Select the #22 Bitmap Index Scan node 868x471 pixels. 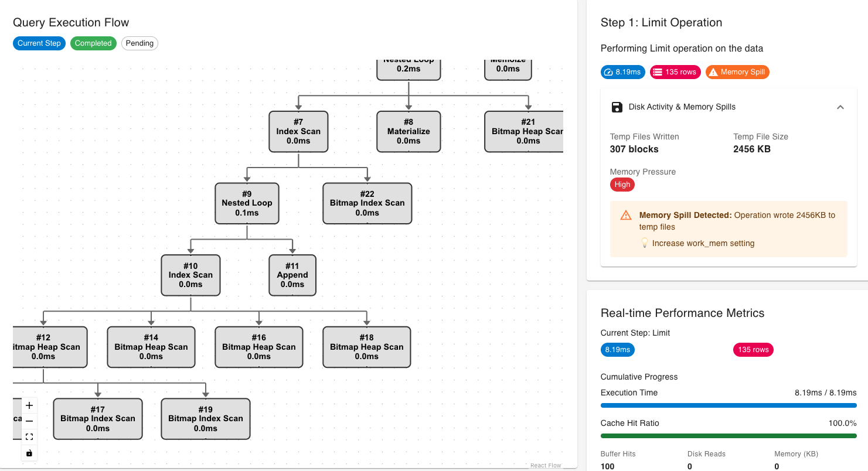coord(367,203)
